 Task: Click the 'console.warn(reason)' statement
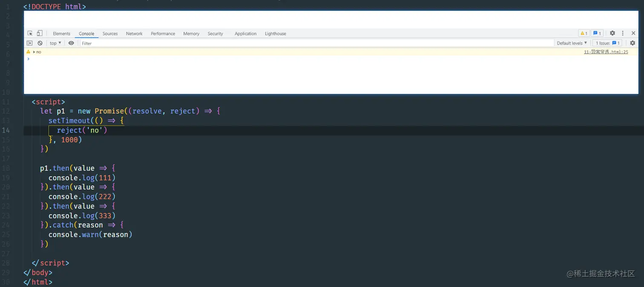pos(90,235)
